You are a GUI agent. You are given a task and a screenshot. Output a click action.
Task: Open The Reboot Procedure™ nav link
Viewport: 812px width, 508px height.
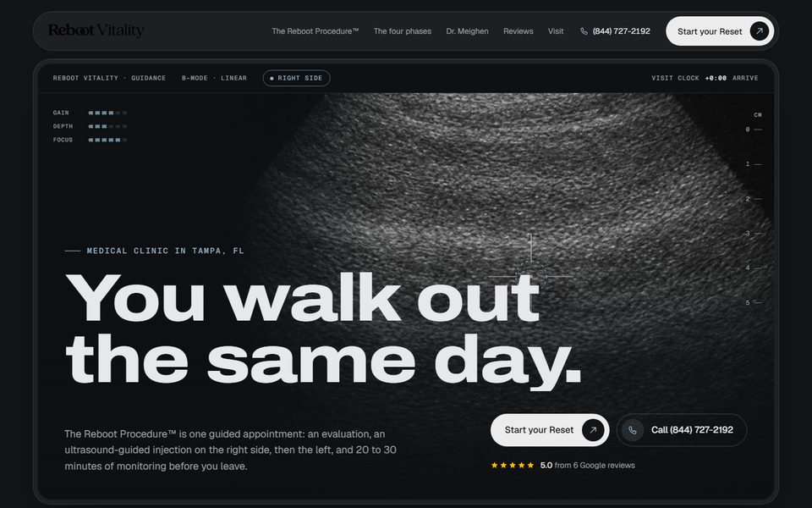tap(315, 31)
